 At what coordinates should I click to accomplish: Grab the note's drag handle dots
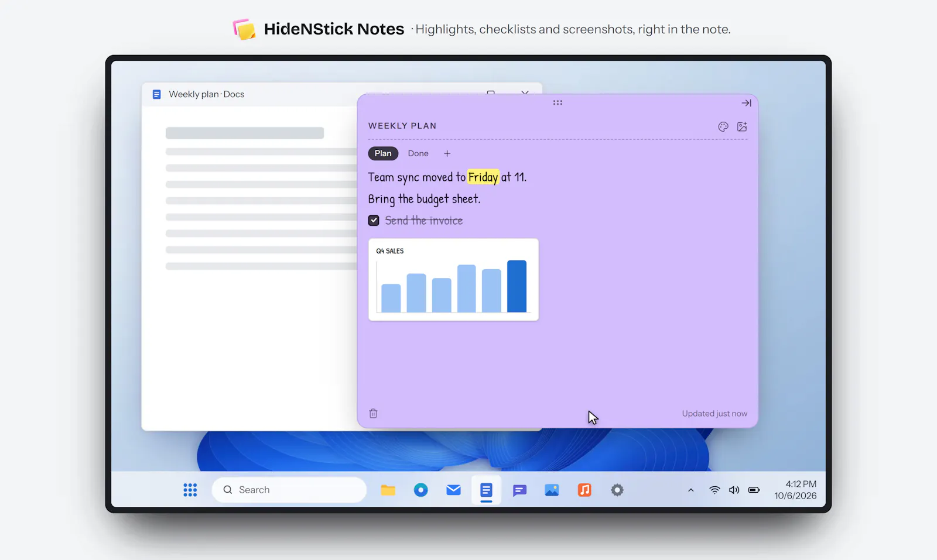558,102
